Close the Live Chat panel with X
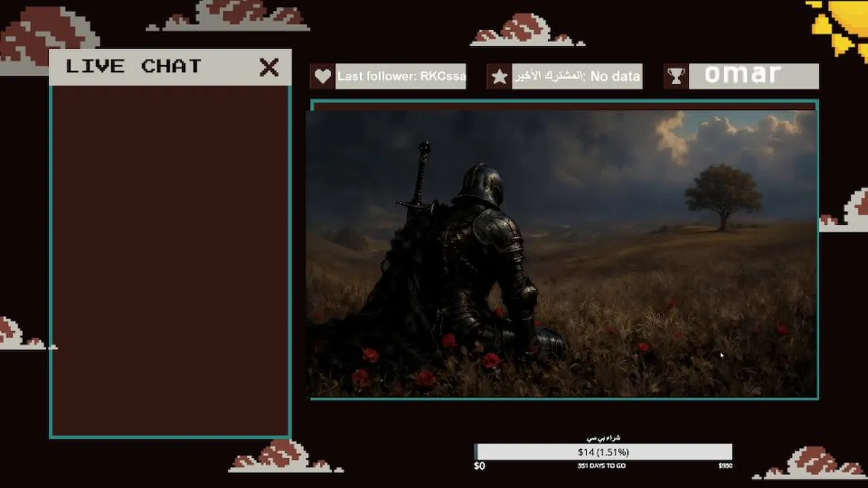Image resolution: width=868 pixels, height=488 pixels. click(x=269, y=67)
